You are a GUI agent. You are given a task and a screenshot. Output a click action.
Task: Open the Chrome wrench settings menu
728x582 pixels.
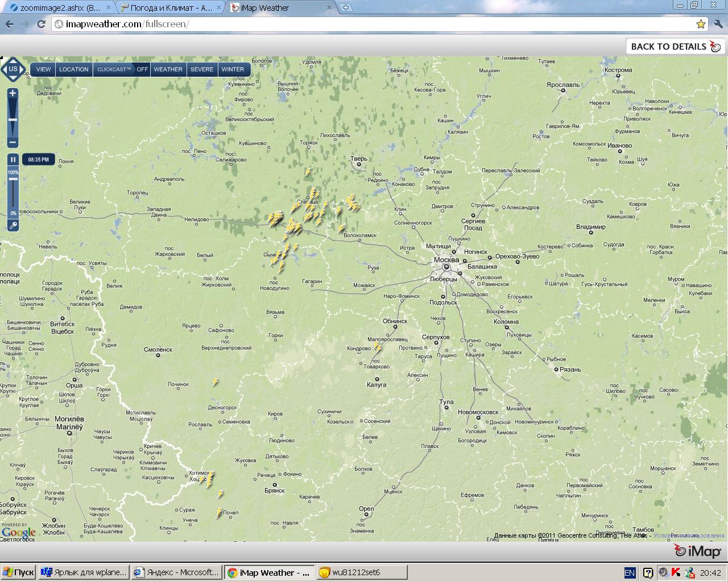click(718, 24)
